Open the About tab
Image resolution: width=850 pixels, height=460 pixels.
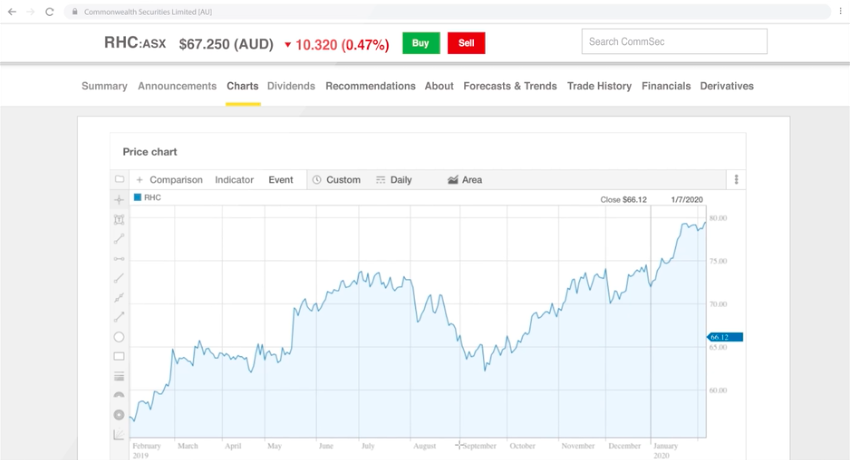[x=439, y=86]
